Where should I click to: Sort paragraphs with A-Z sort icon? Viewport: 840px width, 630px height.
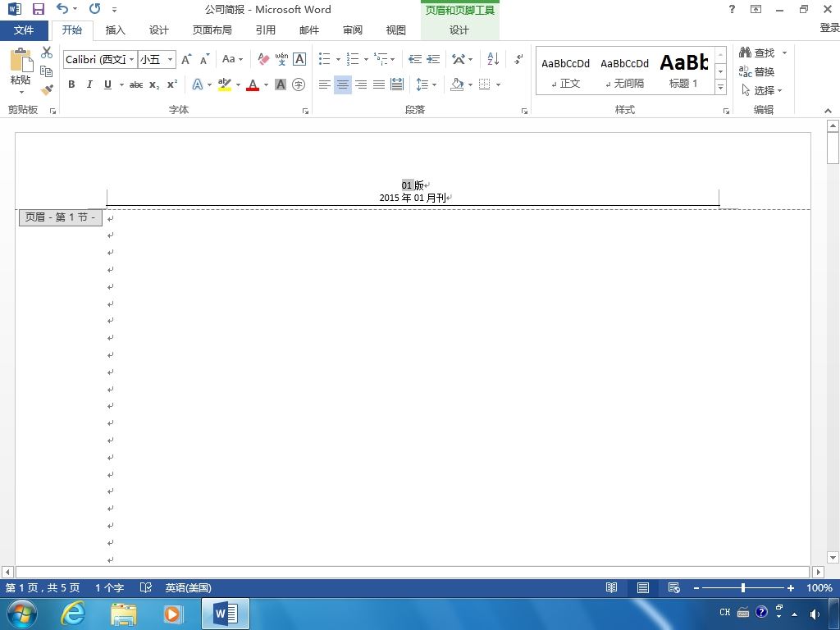(493, 59)
